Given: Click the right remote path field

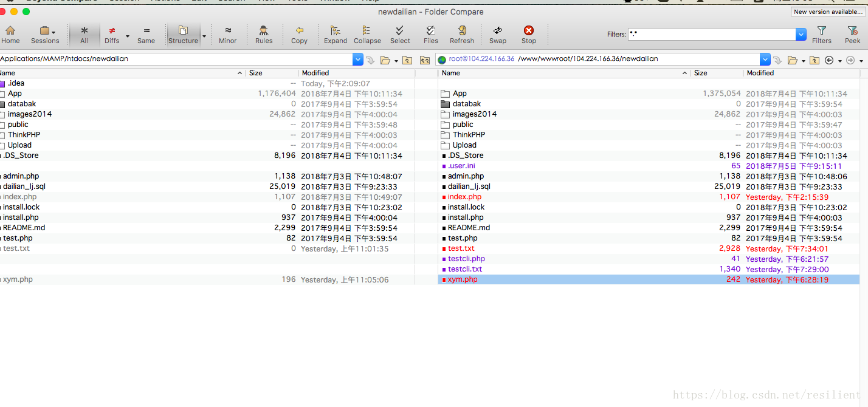Looking at the screenshot, I should [598, 60].
